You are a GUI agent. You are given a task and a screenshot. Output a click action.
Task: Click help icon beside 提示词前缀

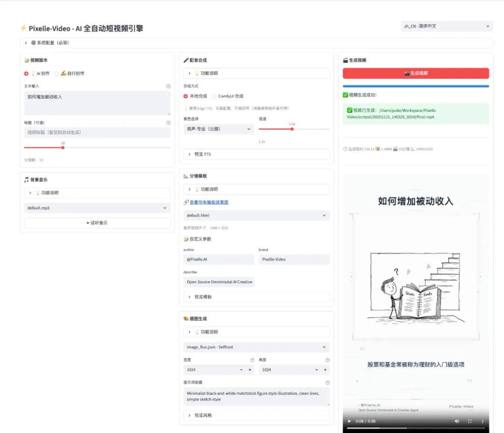pos(327,383)
